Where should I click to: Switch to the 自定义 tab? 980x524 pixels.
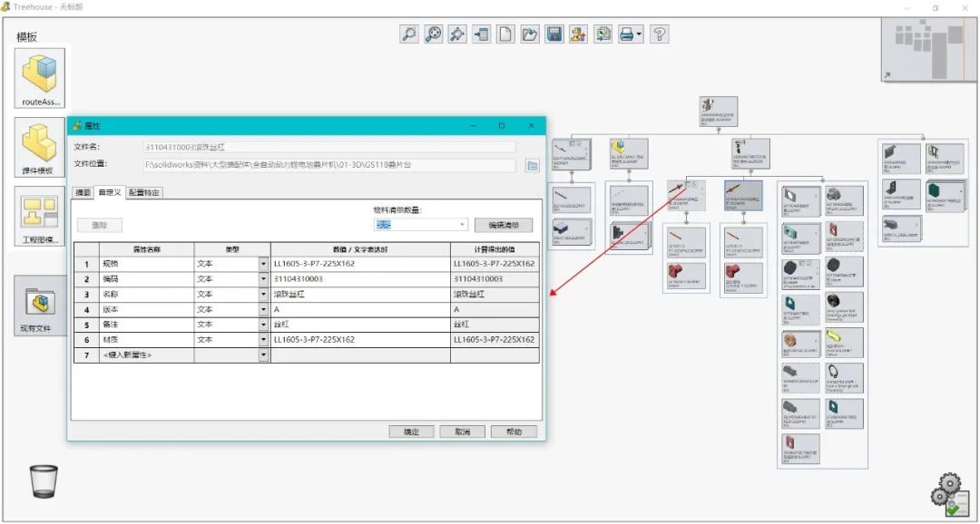(110, 192)
